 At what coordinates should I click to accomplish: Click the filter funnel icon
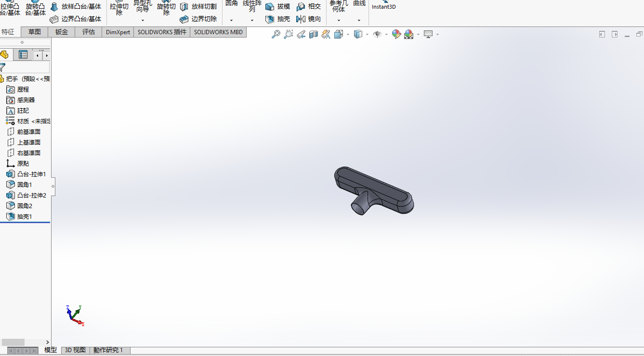[2, 67]
